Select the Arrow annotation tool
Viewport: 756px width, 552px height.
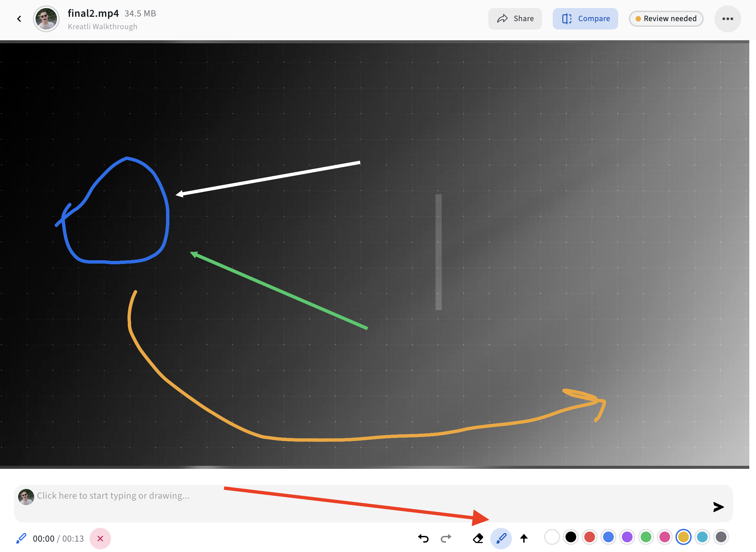point(524,538)
